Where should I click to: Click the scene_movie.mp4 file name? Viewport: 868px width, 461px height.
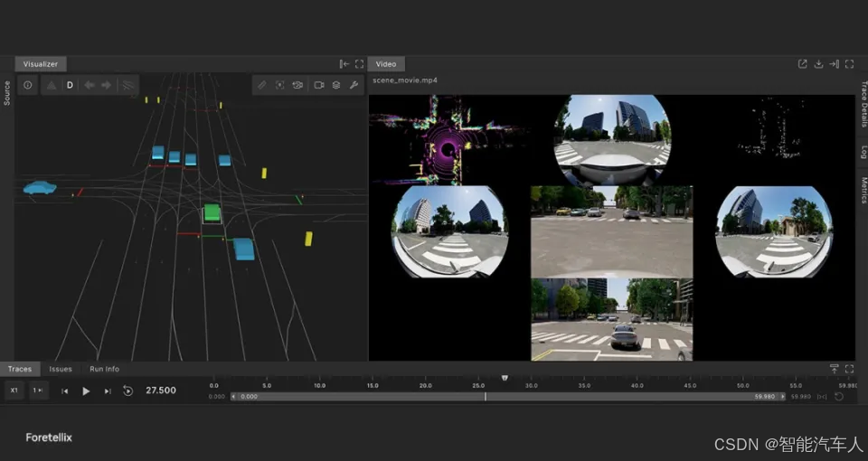tap(405, 80)
